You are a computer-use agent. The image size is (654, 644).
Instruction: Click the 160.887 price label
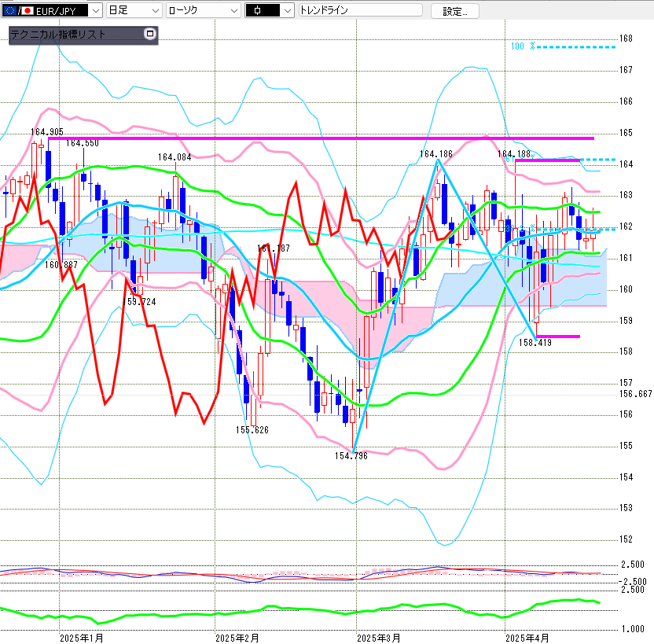(61, 264)
